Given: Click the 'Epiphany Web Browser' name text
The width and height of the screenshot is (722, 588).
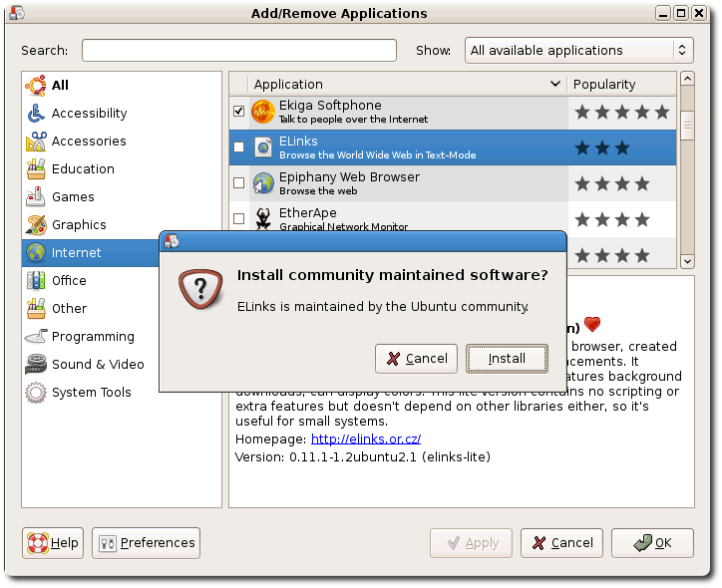Looking at the screenshot, I should pyautogui.click(x=349, y=177).
